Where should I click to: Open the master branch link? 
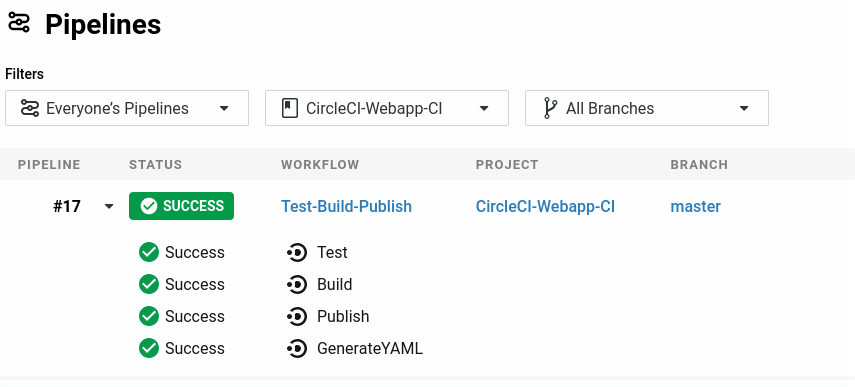696,207
